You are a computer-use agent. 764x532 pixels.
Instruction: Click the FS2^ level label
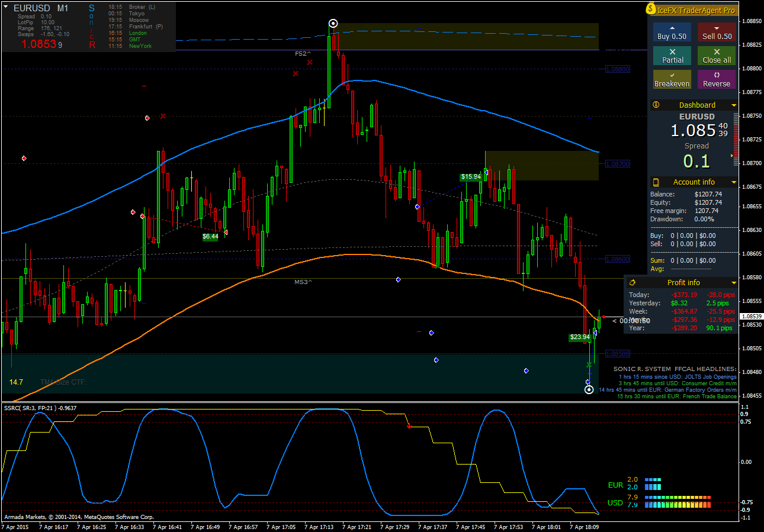303,54
